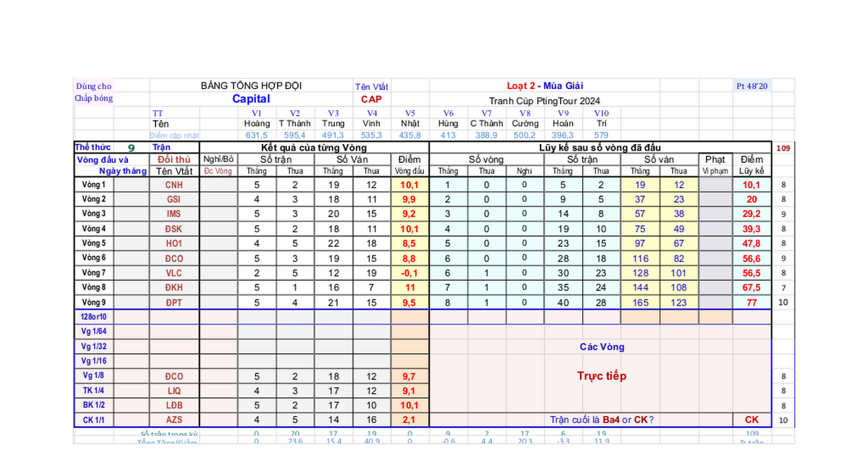
Task: Click the "Nghỉ/Bỏ" column header
Action: click(218, 159)
